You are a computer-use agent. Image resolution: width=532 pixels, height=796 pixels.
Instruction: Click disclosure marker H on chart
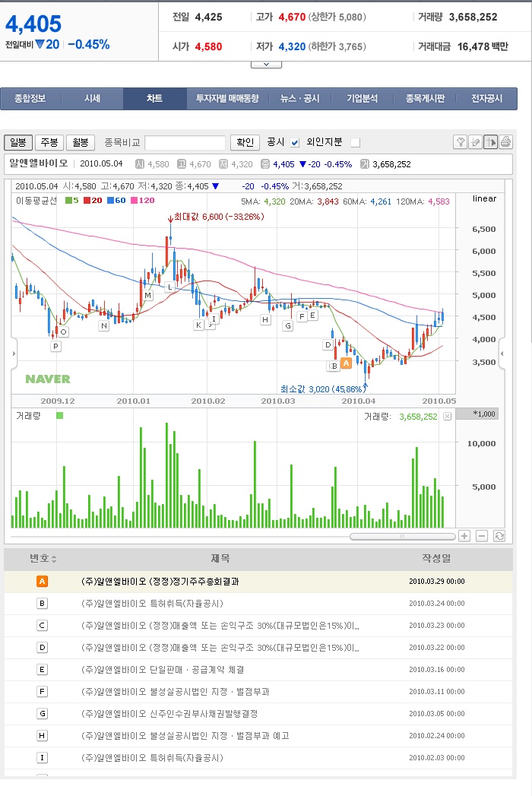coord(265,320)
